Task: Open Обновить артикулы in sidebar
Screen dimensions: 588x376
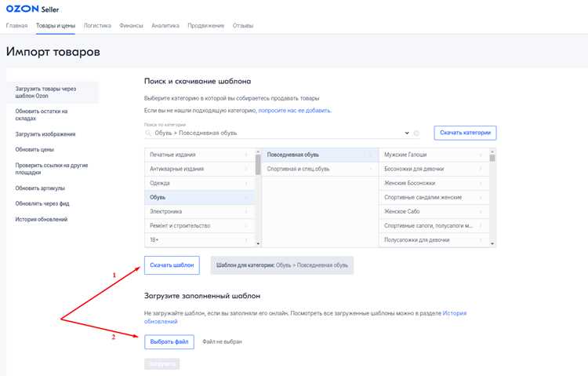Action: tap(40, 188)
